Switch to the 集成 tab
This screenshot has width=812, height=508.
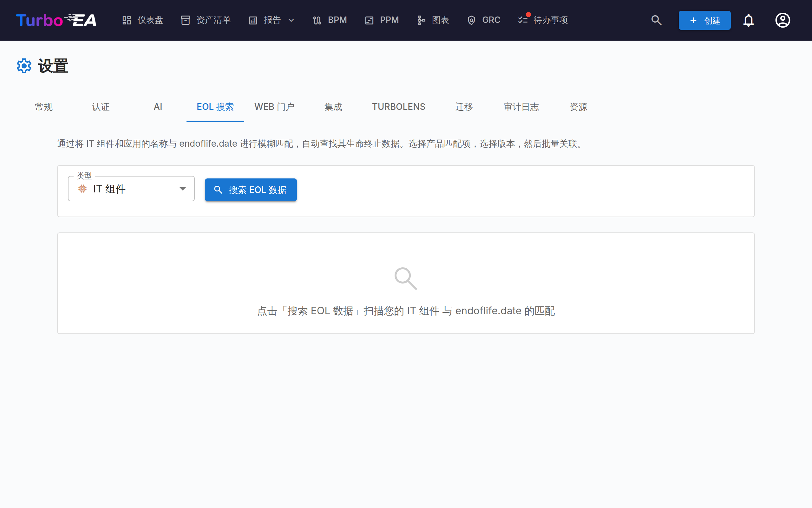(x=333, y=107)
